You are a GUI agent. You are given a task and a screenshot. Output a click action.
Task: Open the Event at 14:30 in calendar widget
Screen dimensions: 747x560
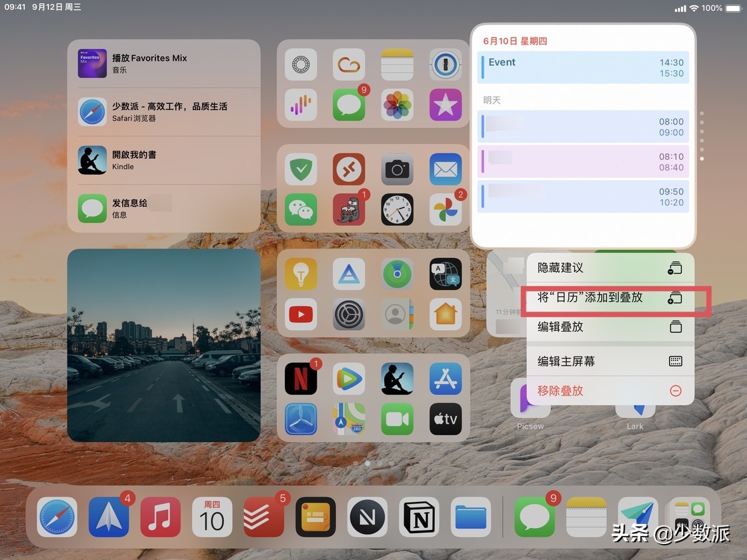click(583, 67)
